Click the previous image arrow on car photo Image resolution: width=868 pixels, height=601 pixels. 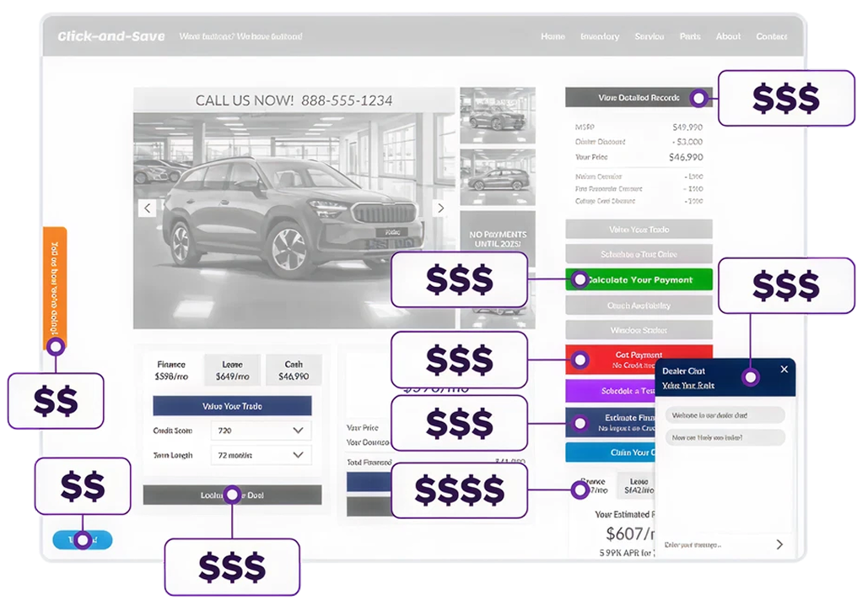click(148, 208)
